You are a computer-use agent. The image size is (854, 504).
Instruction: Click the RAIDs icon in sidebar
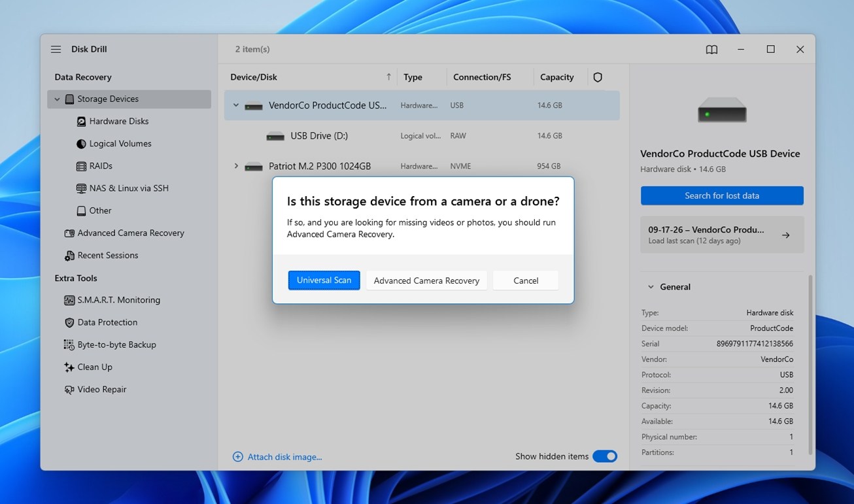click(81, 166)
